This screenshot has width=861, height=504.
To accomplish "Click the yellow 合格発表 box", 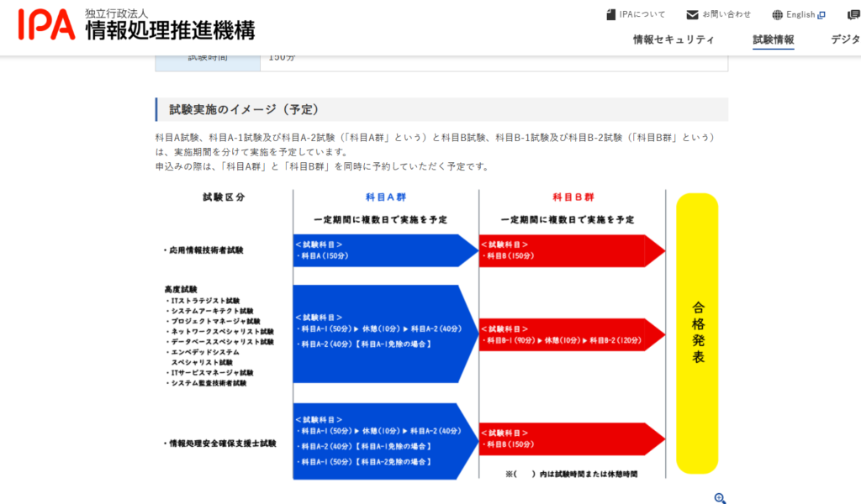I will point(697,333).
